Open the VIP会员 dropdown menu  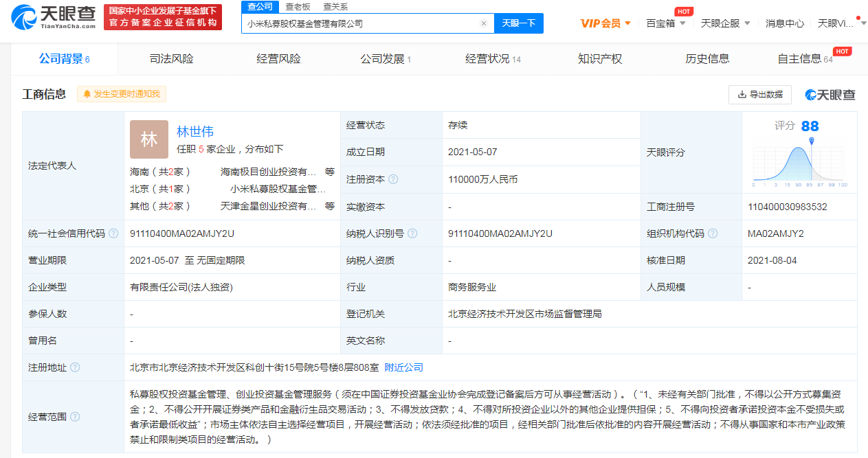(x=603, y=23)
